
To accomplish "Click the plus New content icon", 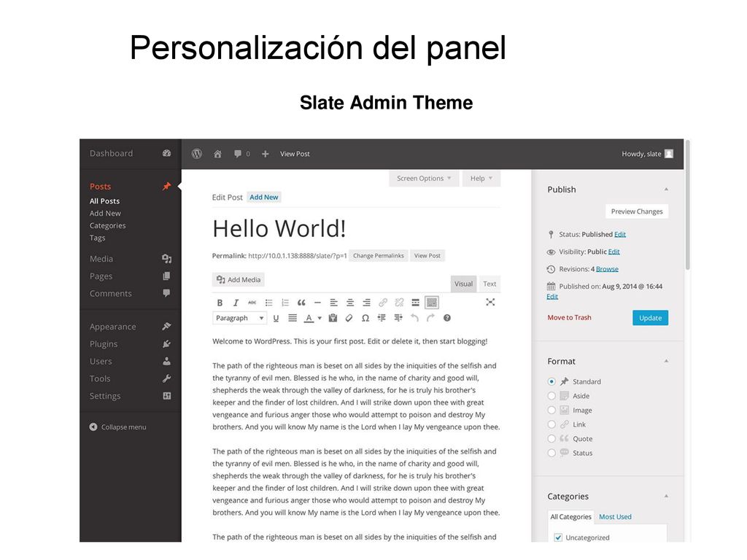I will pyautogui.click(x=266, y=154).
